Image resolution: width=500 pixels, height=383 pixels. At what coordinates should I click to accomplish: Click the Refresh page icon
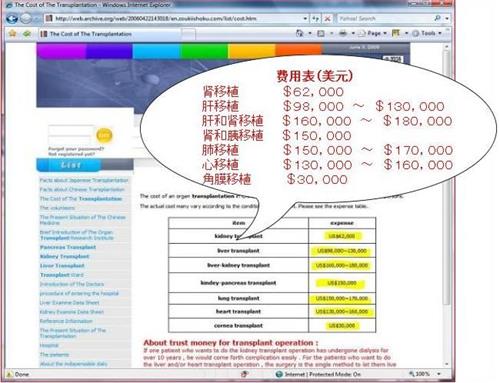coord(315,19)
